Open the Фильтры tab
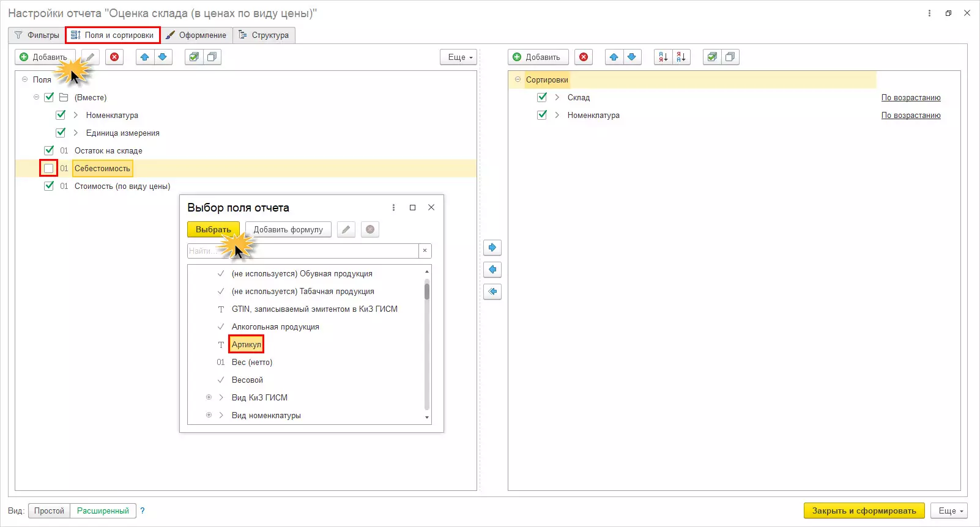Image resolution: width=980 pixels, height=527 pixels. 37,35
